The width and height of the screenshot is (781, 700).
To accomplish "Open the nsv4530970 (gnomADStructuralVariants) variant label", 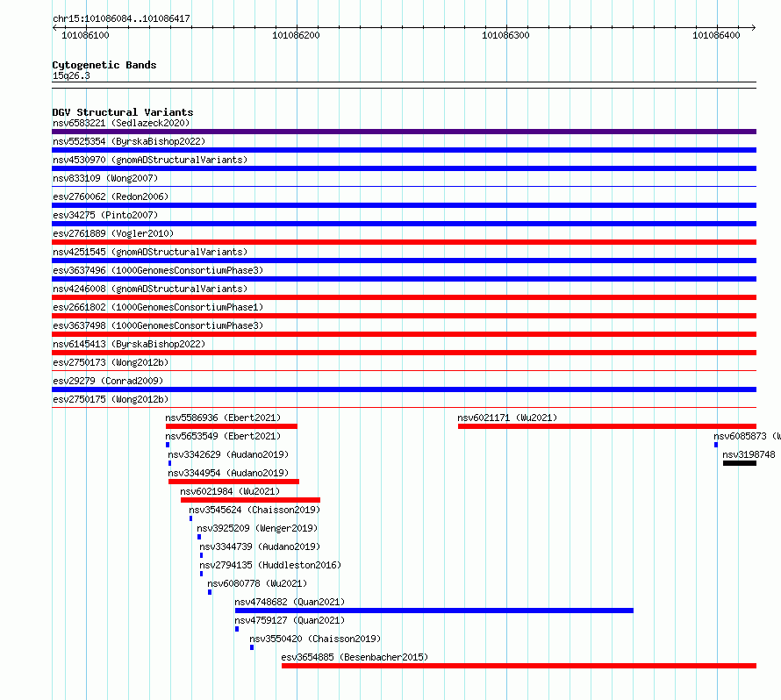I will coord(150,160).
